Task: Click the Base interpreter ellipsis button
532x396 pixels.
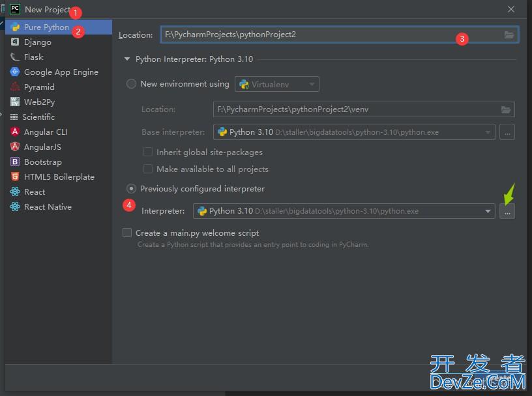Action: click(507, 132)
